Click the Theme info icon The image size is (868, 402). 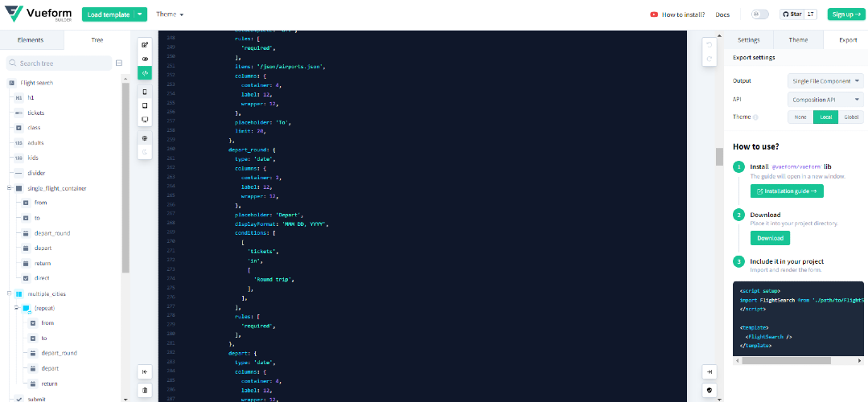pyautogui.click(x=755, y=117)
